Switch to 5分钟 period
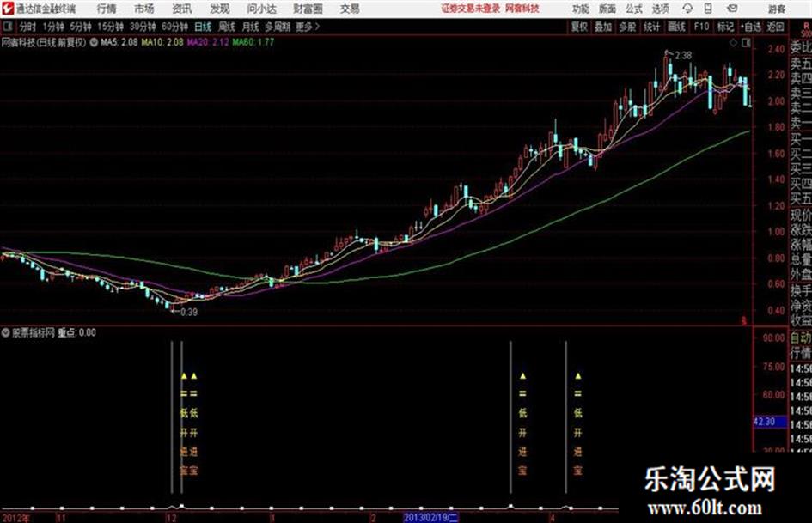 tap(80, 27)
